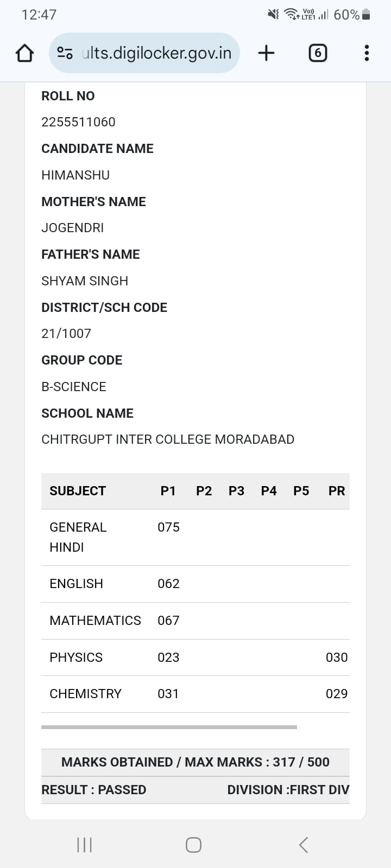Tap the battery icon in status bar
The height and width of the screenshot is (868, 391).
click(366, 15)
